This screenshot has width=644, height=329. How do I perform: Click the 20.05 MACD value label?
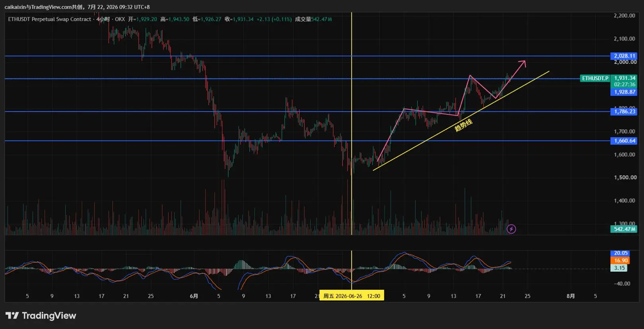click(x=620, y=253)
